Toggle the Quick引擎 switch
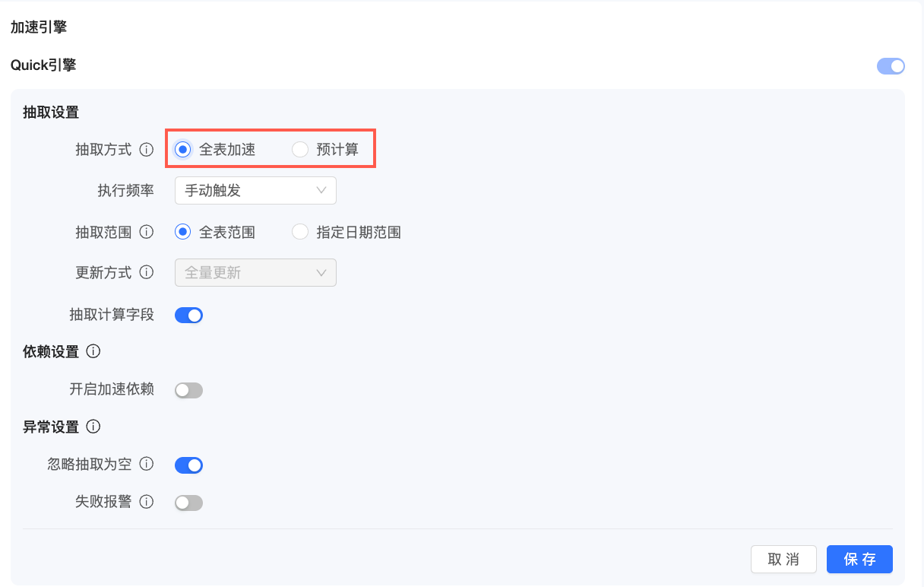 891,66
